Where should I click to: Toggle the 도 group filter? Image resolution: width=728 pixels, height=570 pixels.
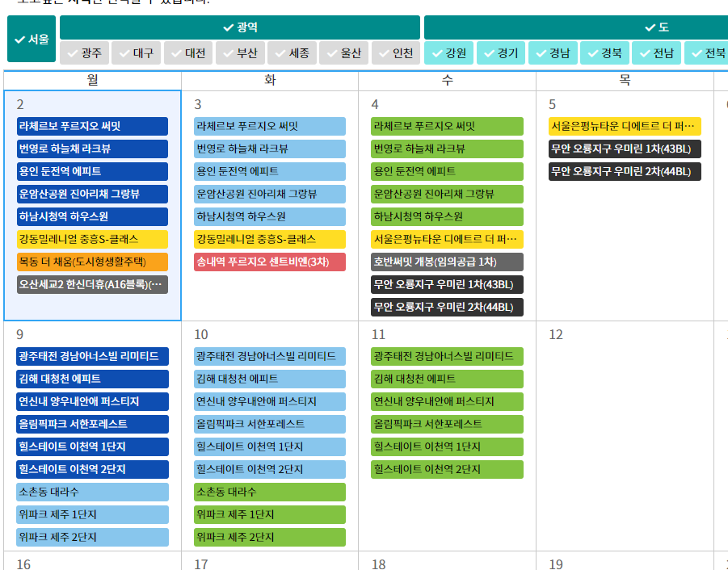coord(576,27)
